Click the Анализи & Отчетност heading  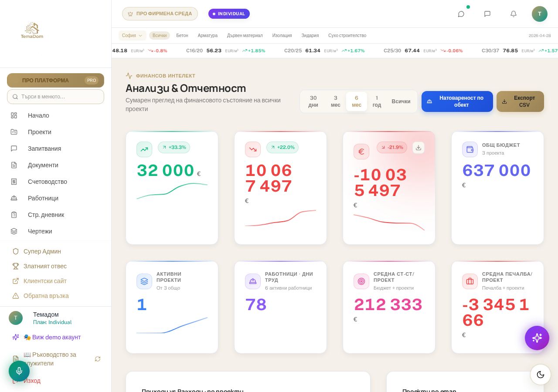point(186,88)
